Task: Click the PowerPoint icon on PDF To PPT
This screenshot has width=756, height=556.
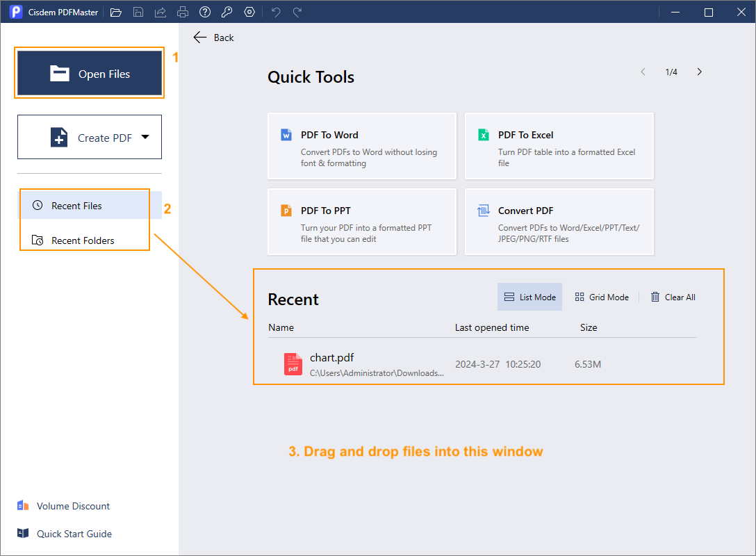Action: [286, 211]
